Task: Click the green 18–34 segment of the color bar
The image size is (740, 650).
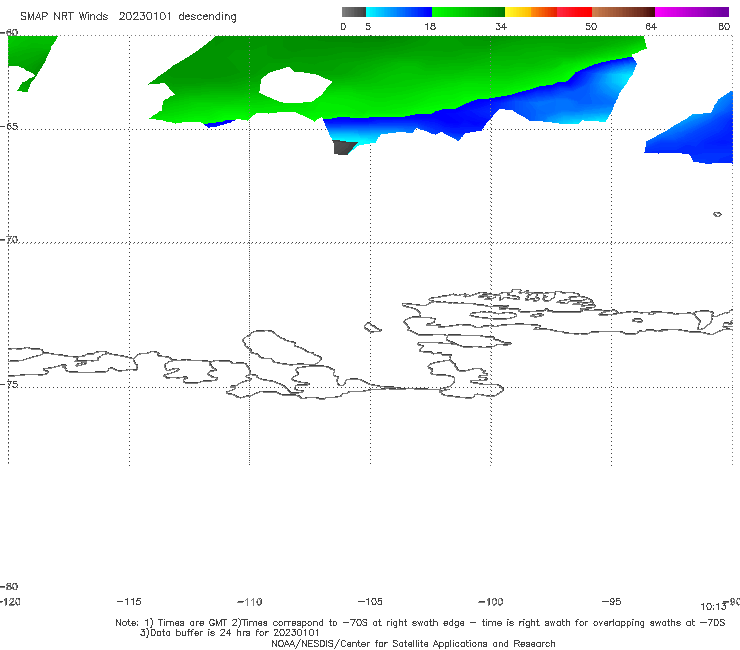Action: (469, 12)
